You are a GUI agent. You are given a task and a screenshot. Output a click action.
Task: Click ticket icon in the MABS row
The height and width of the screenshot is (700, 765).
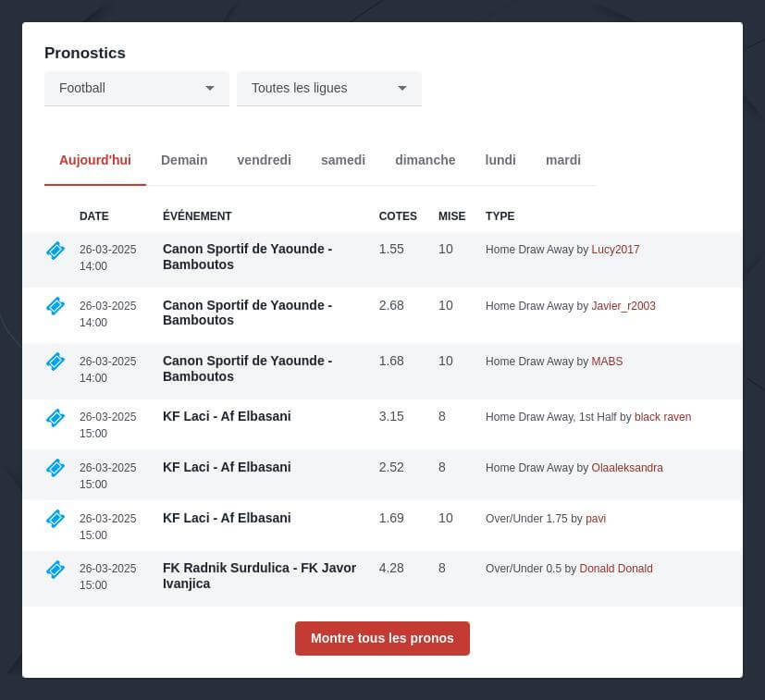pyautogui.click(x=56, y=362)
